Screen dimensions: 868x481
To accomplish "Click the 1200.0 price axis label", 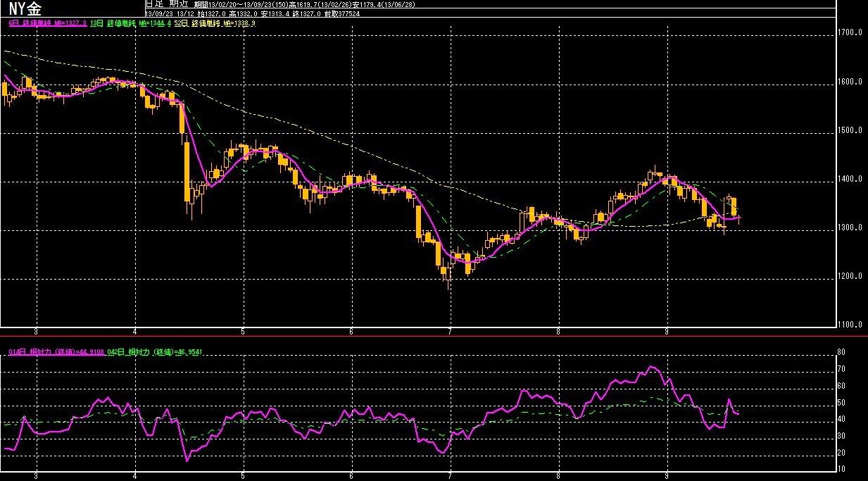I will pyautogui.click(x=851, y=276).
